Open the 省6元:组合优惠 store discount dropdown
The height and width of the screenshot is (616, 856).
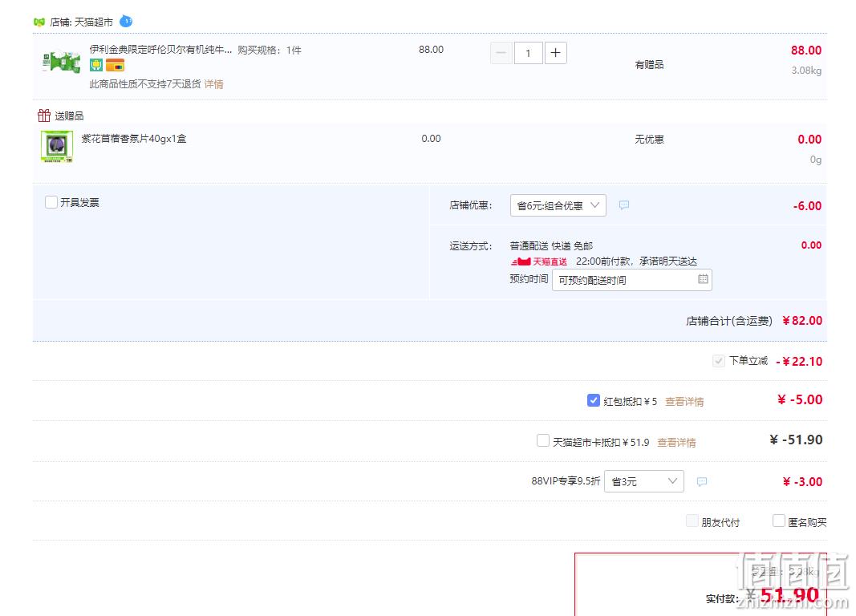pos(558,205)
